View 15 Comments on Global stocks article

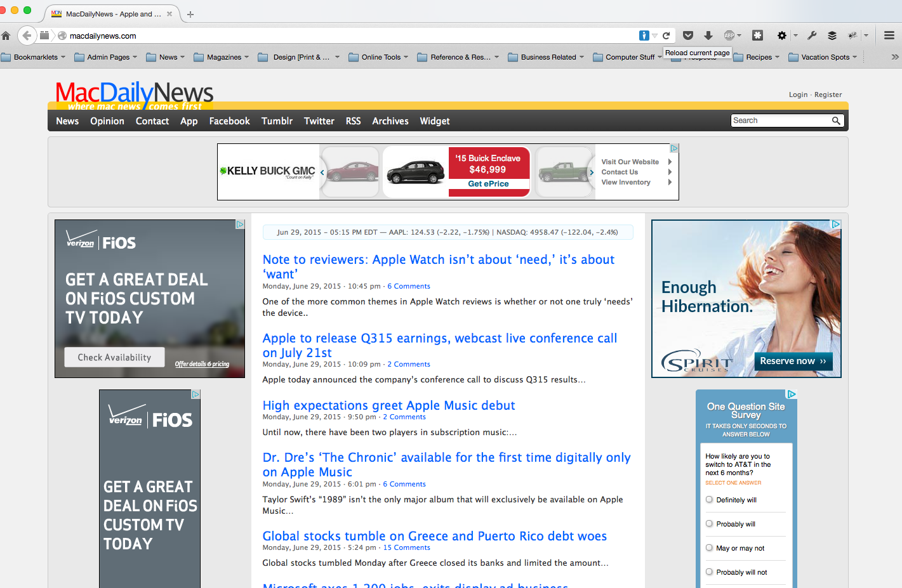pos(406,547)
